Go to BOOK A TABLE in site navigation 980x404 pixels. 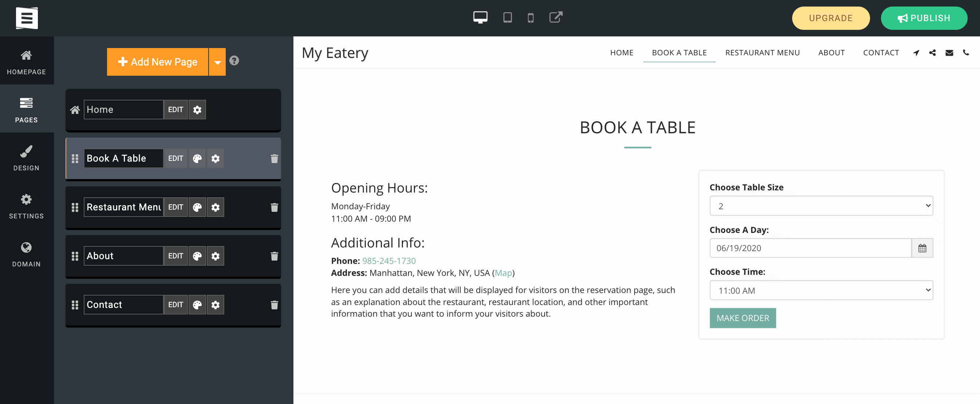(x=679, y=53)
